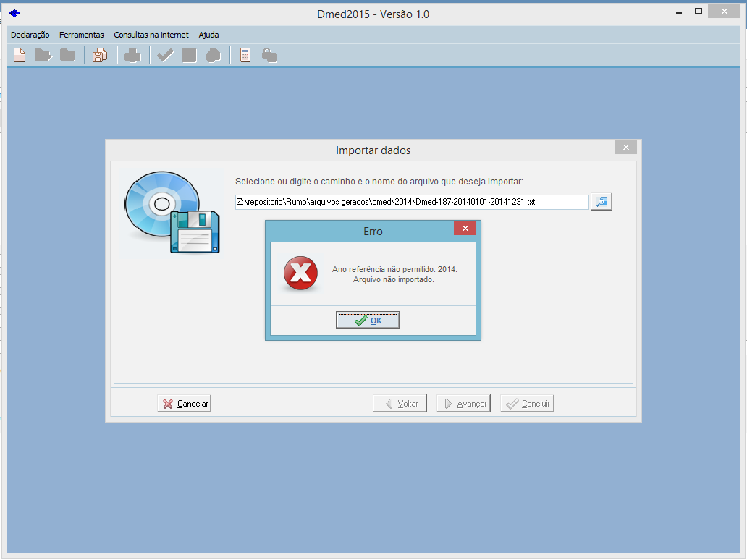This screenshot has height=560, width=747.
Task: Maximize the Dmed2015 main window
Action: pos(699,12)
